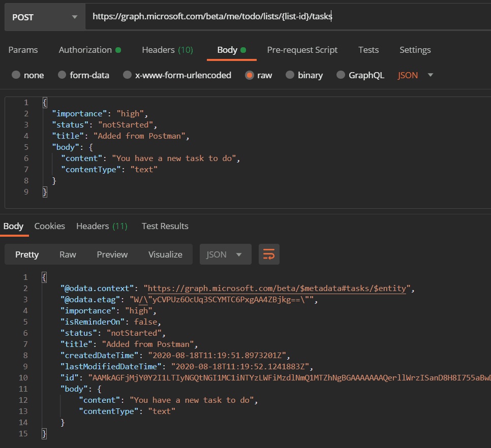Screen dimensions: 491x448
Task: Switch to the Tests tab
Action: [x=369, y=50]
